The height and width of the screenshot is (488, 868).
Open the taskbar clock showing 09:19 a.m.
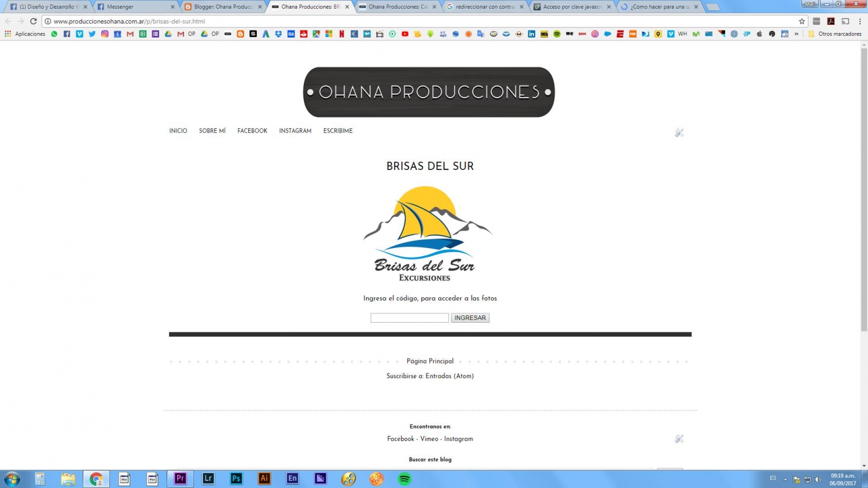(843, 479)
